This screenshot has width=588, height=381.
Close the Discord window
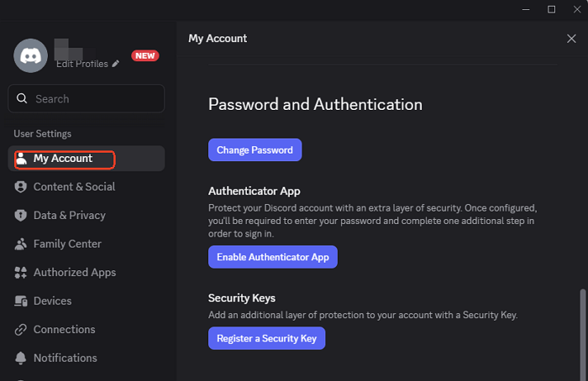[577, 9]
